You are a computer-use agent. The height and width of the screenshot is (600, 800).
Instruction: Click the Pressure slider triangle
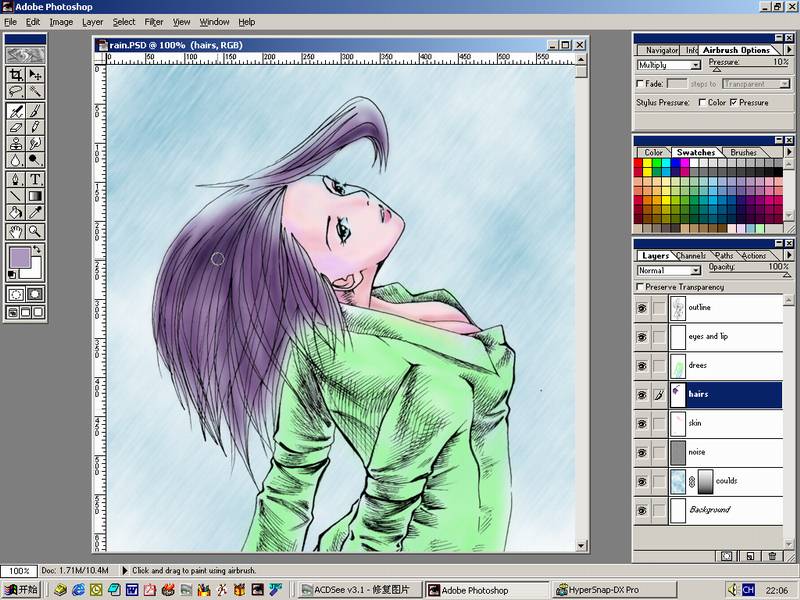point(716,69)
